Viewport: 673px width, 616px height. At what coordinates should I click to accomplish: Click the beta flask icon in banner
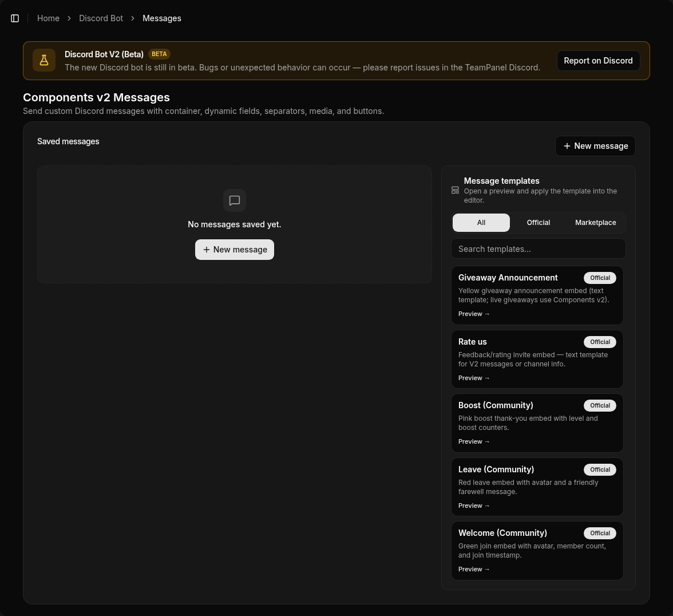(x=44, y=61)
